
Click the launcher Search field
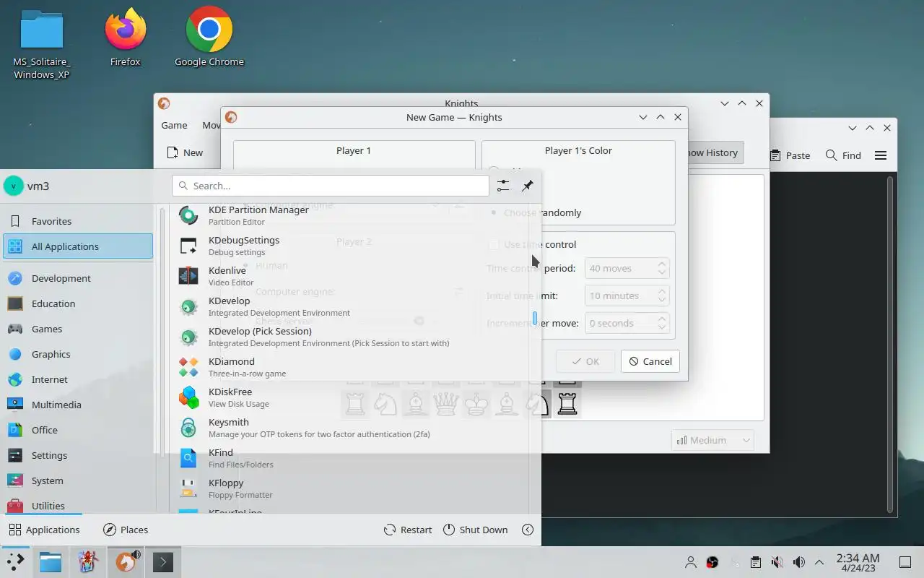click(331, 186)
